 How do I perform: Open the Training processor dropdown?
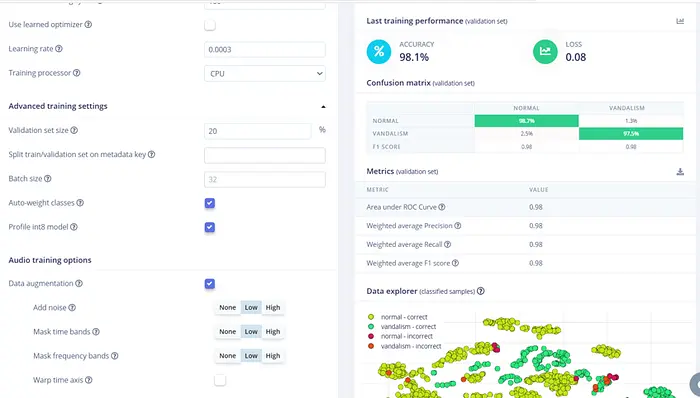coord(265,74)
